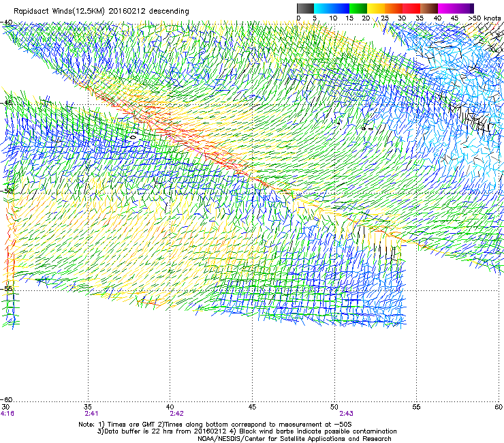Click the green 15-20 knots legend segment
The height and width of the screenshot is (443, 504).
tap(358, 8)
